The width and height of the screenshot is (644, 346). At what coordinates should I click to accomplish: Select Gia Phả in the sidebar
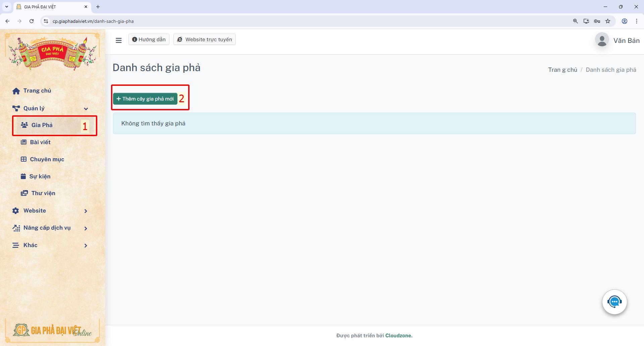[41, 125]
